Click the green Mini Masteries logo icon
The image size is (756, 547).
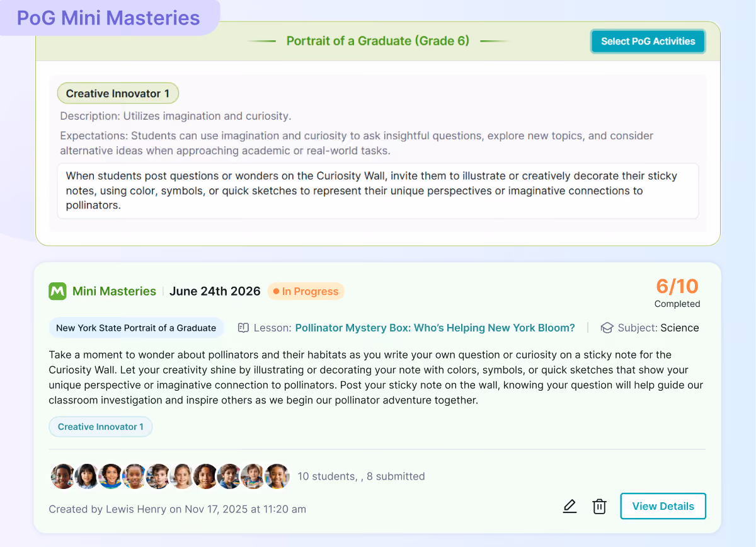pos(57,291)
